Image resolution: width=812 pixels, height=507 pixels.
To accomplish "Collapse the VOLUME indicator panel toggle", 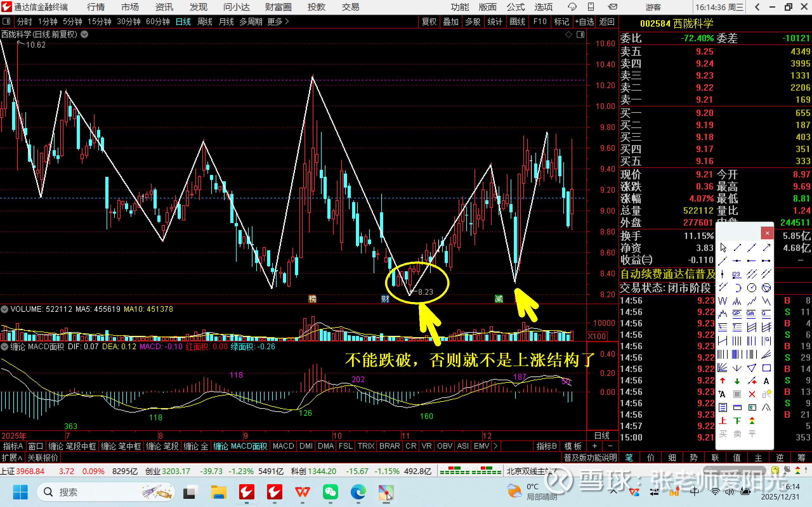I will click(x=4, y=309).
